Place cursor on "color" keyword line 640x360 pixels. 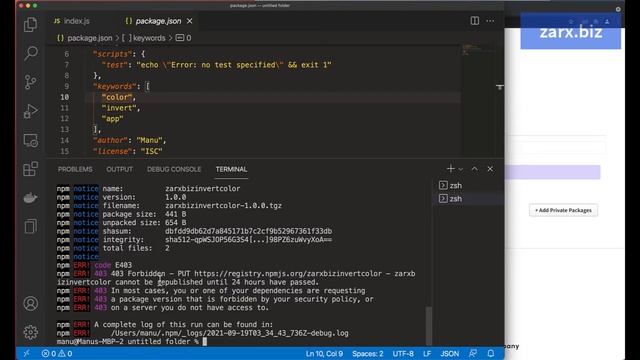point(118,97)
